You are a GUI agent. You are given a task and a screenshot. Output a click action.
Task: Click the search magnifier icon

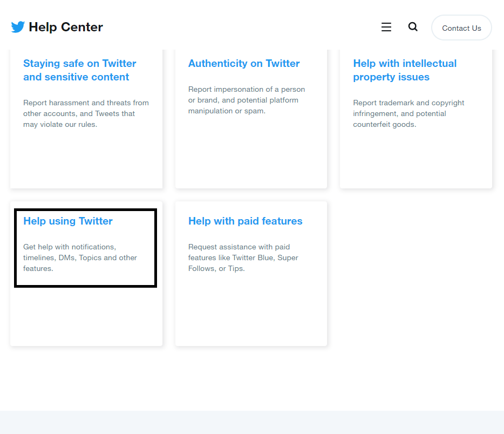[x=413, y=26]
